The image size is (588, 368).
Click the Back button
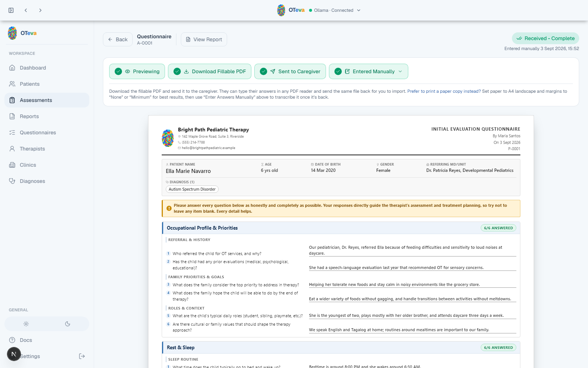(x=118, y=39)
